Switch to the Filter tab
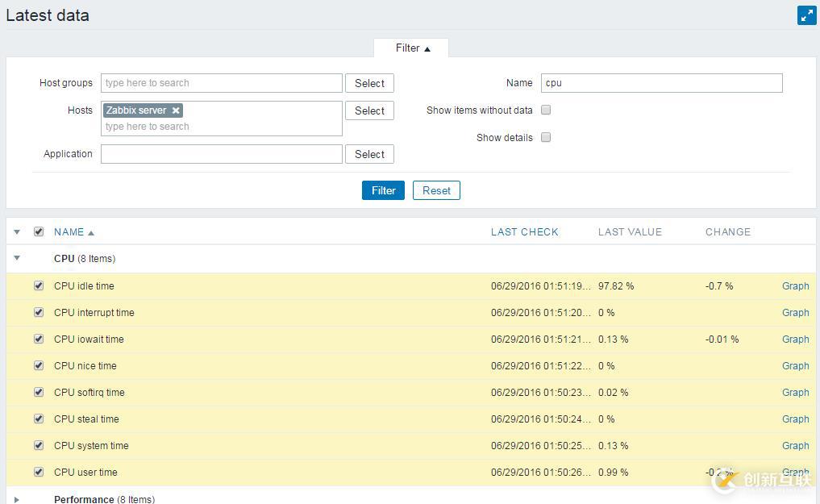This screenshot has height=504, width=820. pos(408,48)
